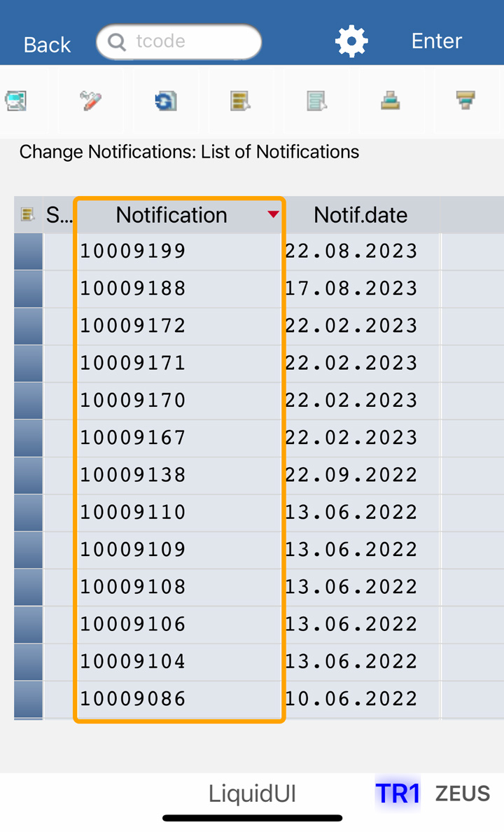Image resolution: width=504 pixels, height=832 pixels.
Task: Tap the Back button
Action: point(47,44)
